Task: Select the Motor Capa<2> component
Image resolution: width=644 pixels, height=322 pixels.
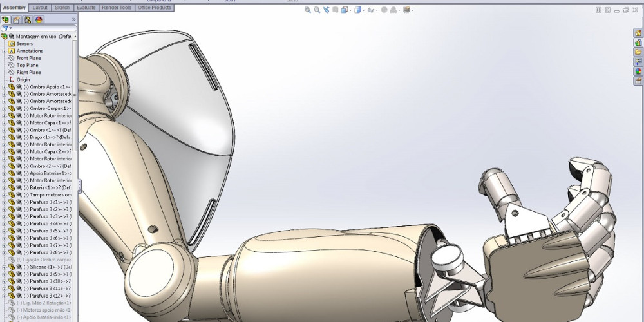Action: pos(47,151)
